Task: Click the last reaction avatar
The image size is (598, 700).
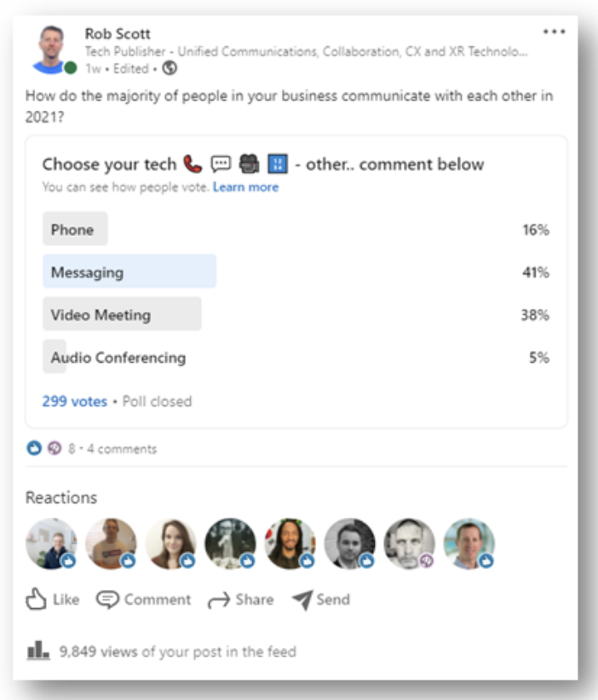Action: [469, 543]
